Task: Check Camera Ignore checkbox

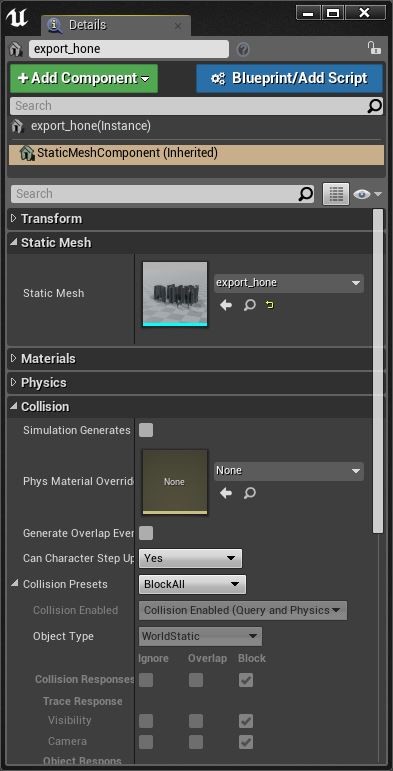Action: [146, 742]
